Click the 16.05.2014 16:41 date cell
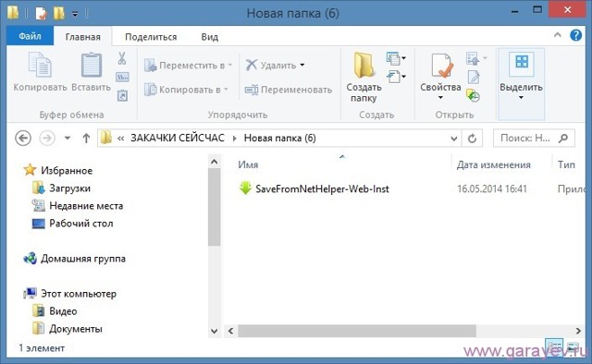 (x=492, y=188)
